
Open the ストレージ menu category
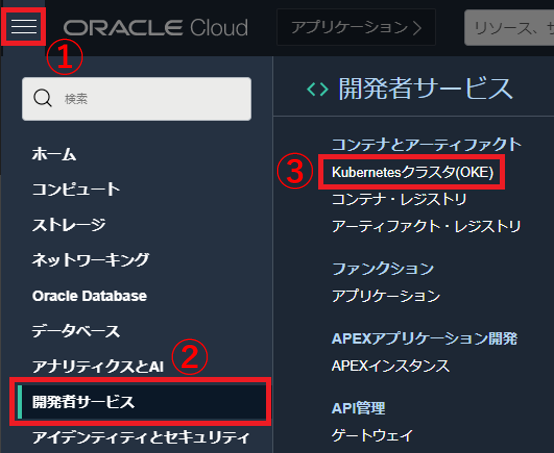[x=69, y=225]
